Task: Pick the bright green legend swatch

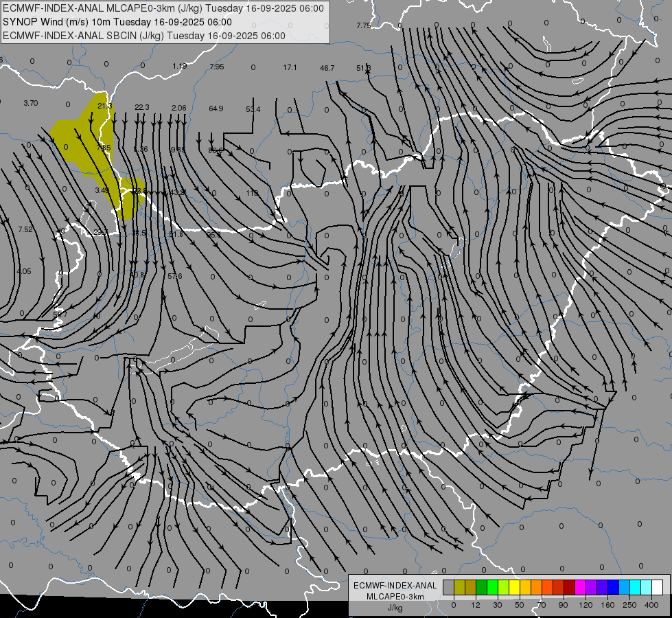Action: pyautogui.click(x=492, y=587)
